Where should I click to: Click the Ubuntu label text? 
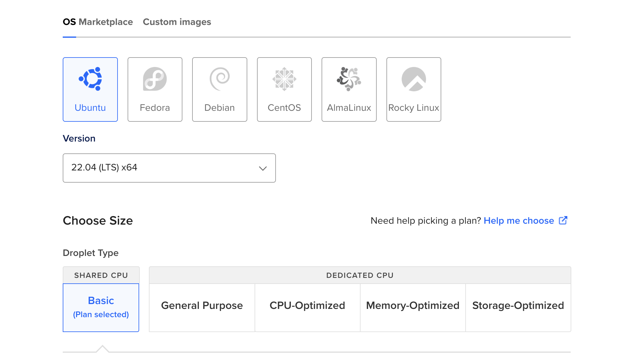tap(90, 108)
